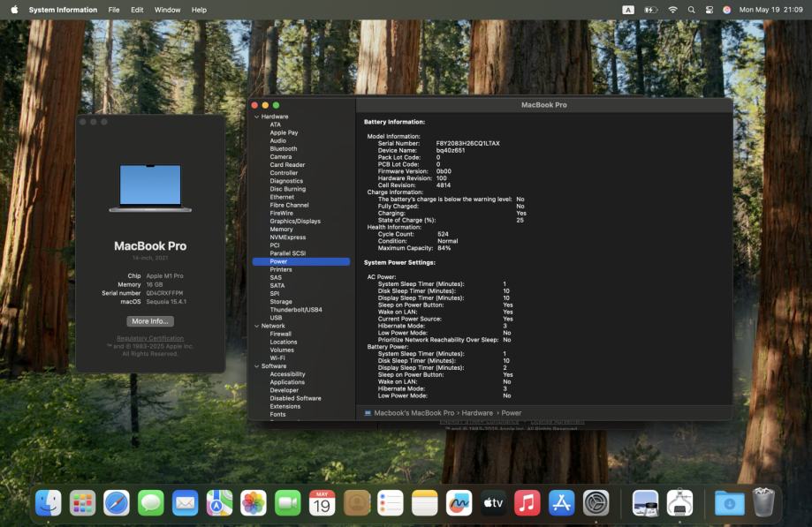Select Bluetooth in the Hardware list
Image resolution: width=812 pixels, height=527 pixels.
[x=284, y=149]
